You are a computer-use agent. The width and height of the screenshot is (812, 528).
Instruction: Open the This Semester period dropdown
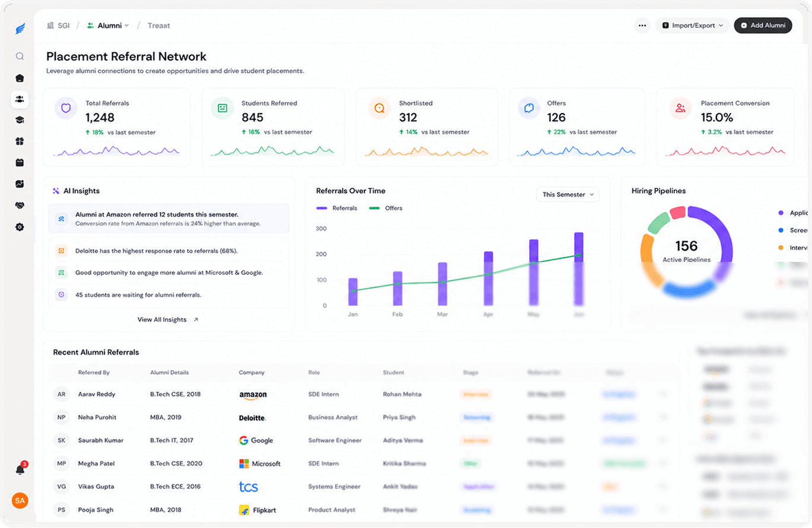tap(568, 194)
